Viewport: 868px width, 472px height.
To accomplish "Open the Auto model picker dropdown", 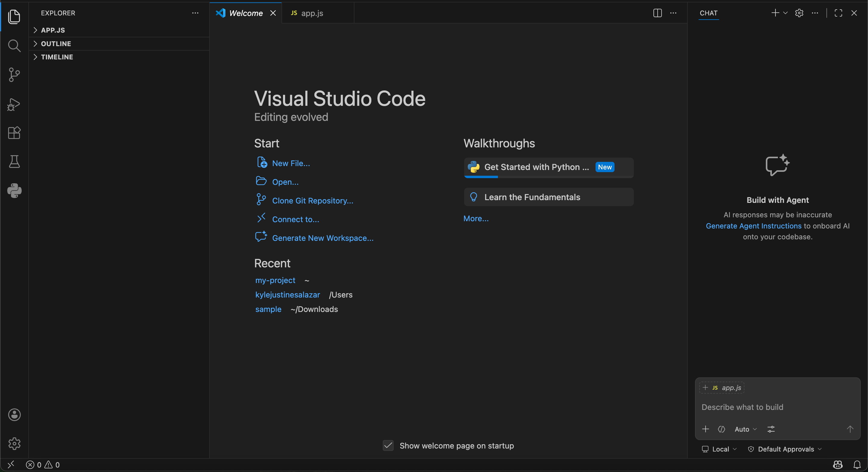I will [x=745, y=429].
